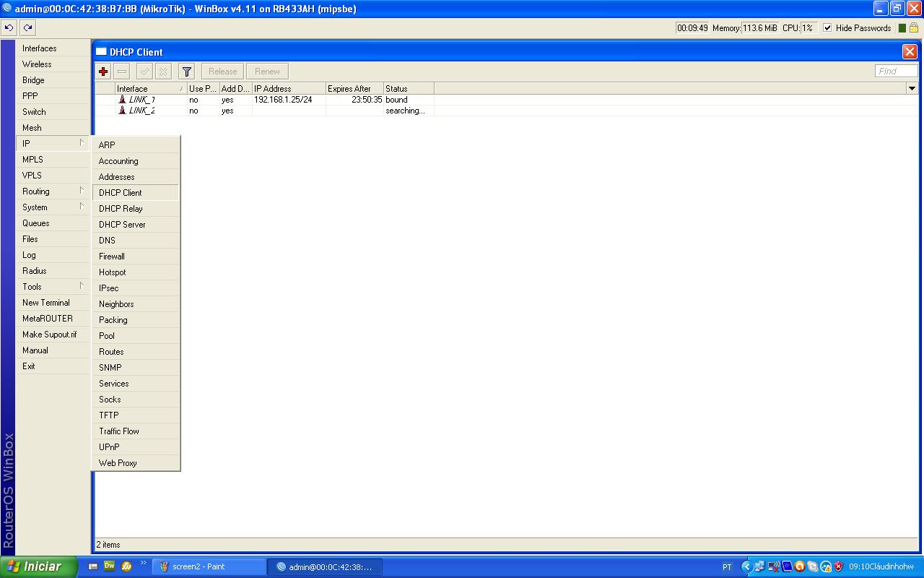Close the DHCP Client window
This screenshot has height=578, width=924.
pyautogui.click(x=910, y=52)
